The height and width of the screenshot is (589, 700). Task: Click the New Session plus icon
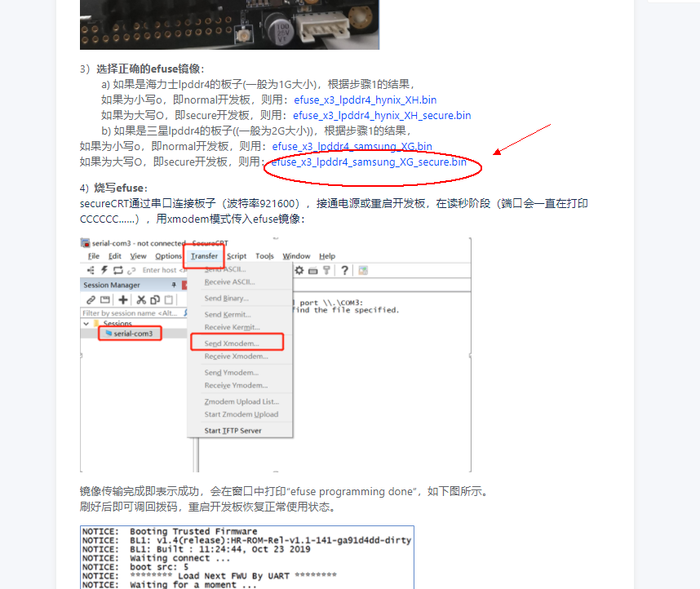(123, 299)
